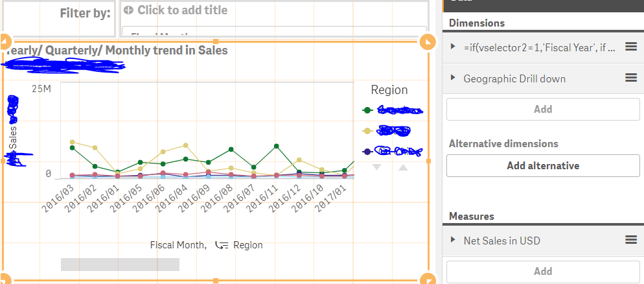The image size is (644, 284).
Task: Click the handle icon for Net Sales in USD
Action: [x=631, y=240]
